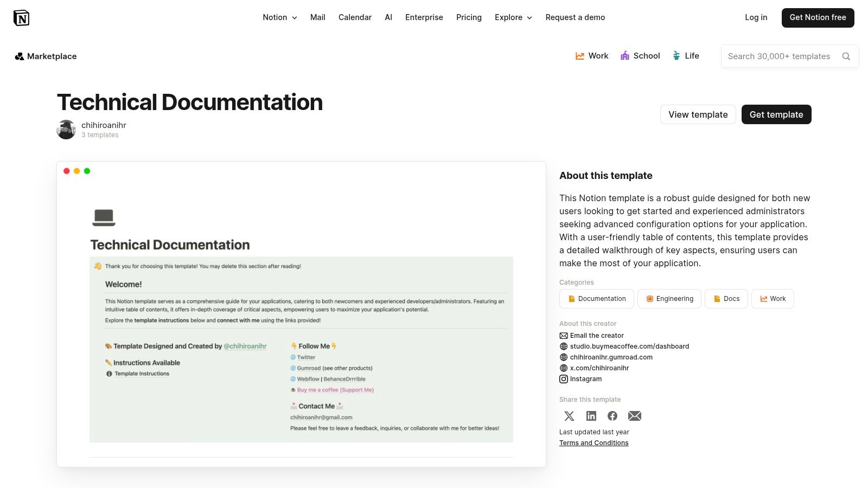Expand the Notion navigation dropdown

pyautogui.click(x=279, y=17)
